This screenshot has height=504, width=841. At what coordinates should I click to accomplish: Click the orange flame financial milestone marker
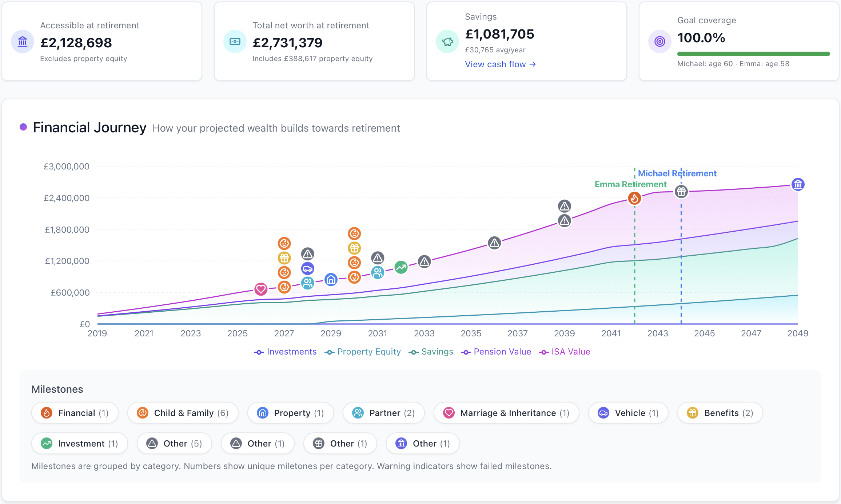[634, 198]
